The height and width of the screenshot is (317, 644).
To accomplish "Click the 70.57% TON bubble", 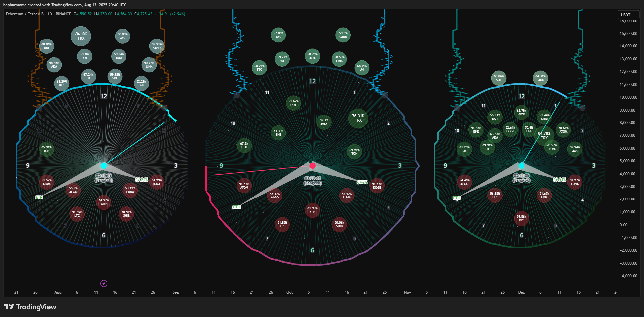I will [552, 147].
